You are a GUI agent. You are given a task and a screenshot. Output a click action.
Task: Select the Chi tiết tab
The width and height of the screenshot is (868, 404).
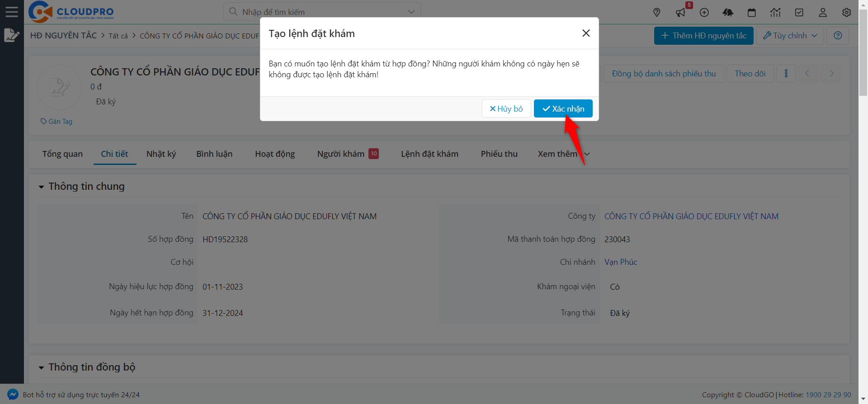point(114,154)
